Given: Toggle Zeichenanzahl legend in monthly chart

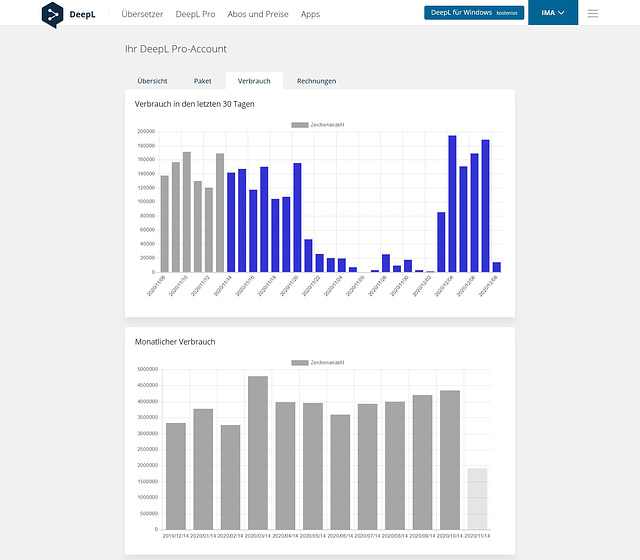Looking at the screenshot, I should pos(318,362).
